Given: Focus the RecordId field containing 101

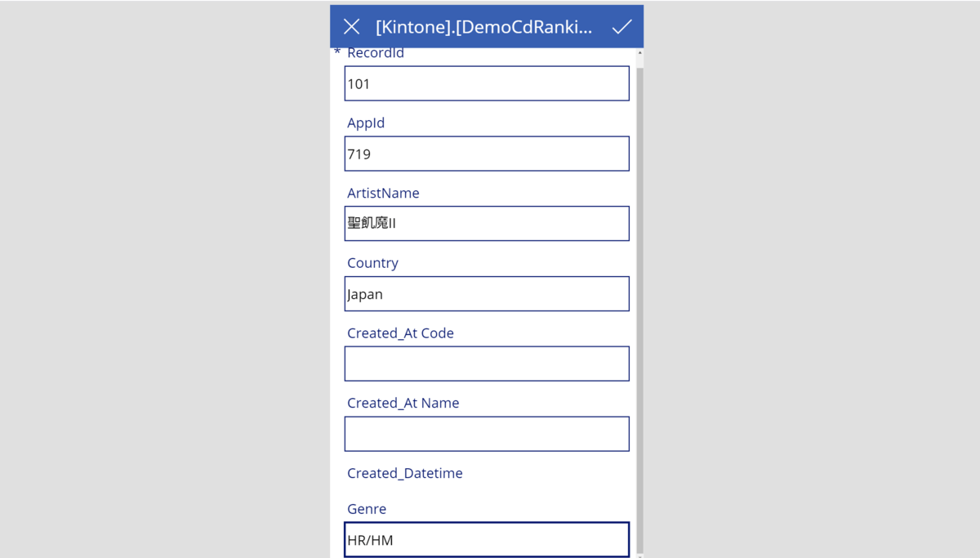Looking at the screenshot, I should pos(487,83).
